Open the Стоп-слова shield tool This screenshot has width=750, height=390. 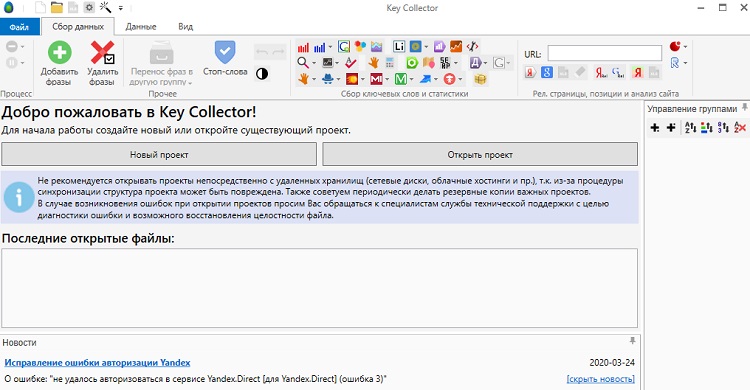225,52
